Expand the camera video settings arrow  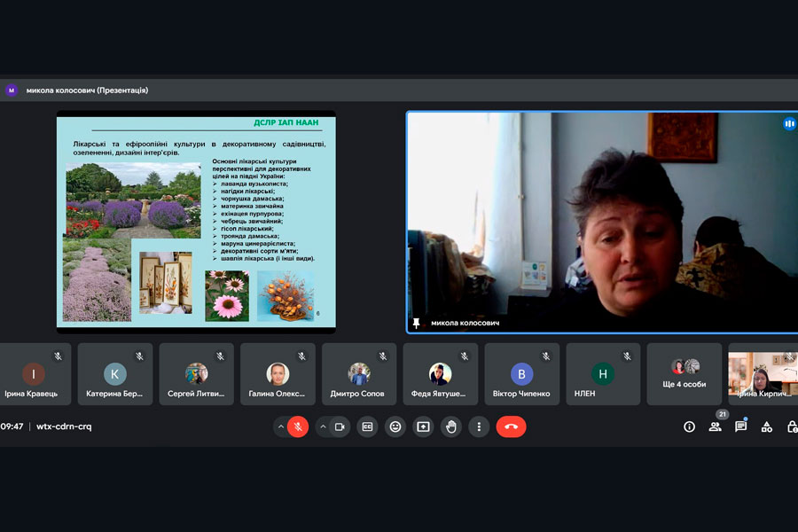pyautogui.click(x=323, y=426)
